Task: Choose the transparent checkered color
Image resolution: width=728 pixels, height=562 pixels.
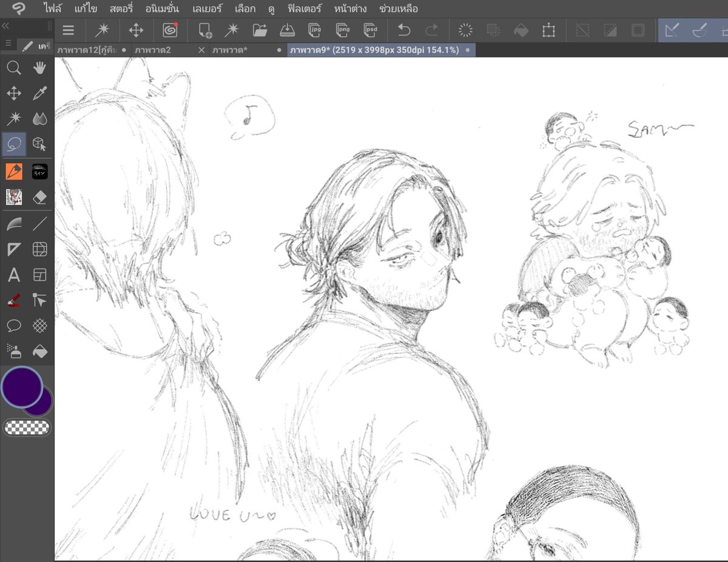Action: pos(27,427)
